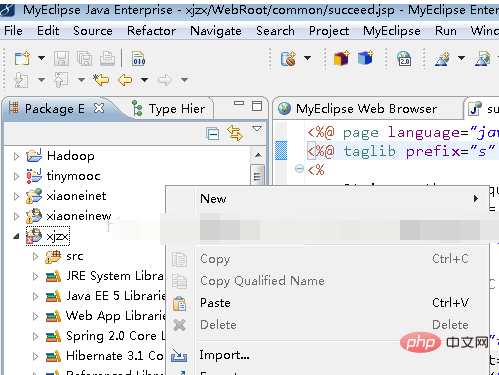Click the Forward navigation arrow icon
Image resolution: width=499 pixels, height=375 pixels.
click(x=165, y=80)
